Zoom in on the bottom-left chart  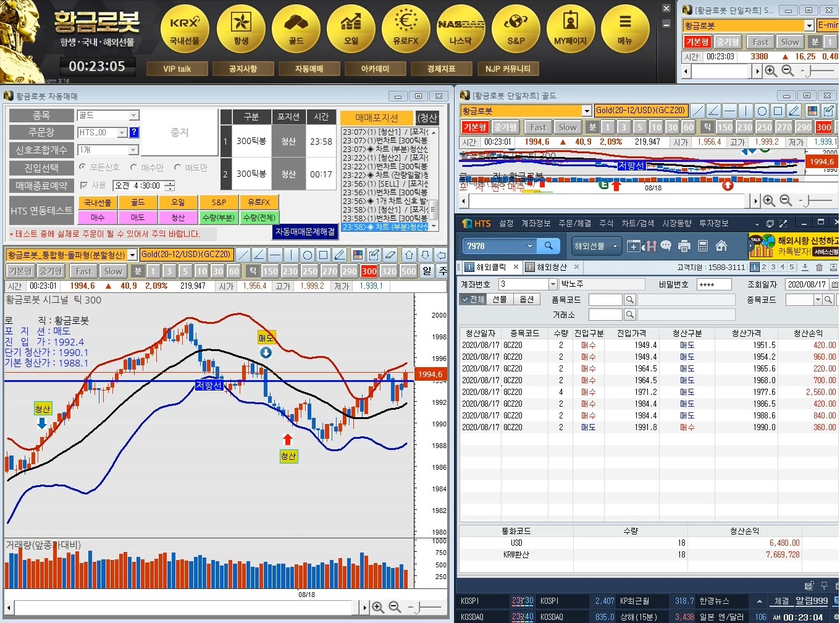point(379,608)
